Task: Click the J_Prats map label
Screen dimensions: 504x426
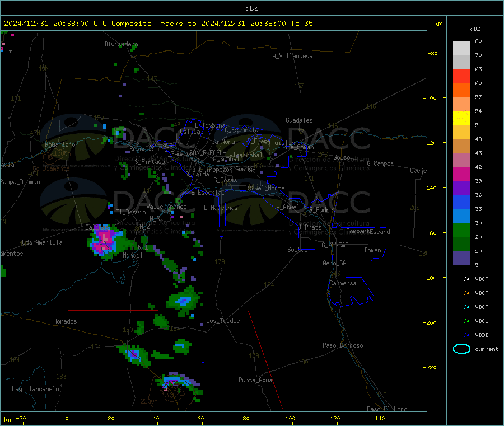Action: pos(310,227)
